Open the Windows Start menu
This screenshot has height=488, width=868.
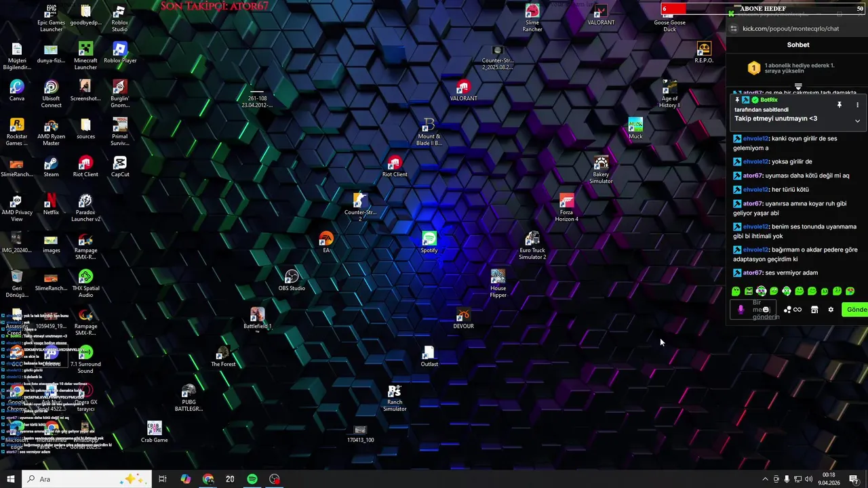pos(10,479)
